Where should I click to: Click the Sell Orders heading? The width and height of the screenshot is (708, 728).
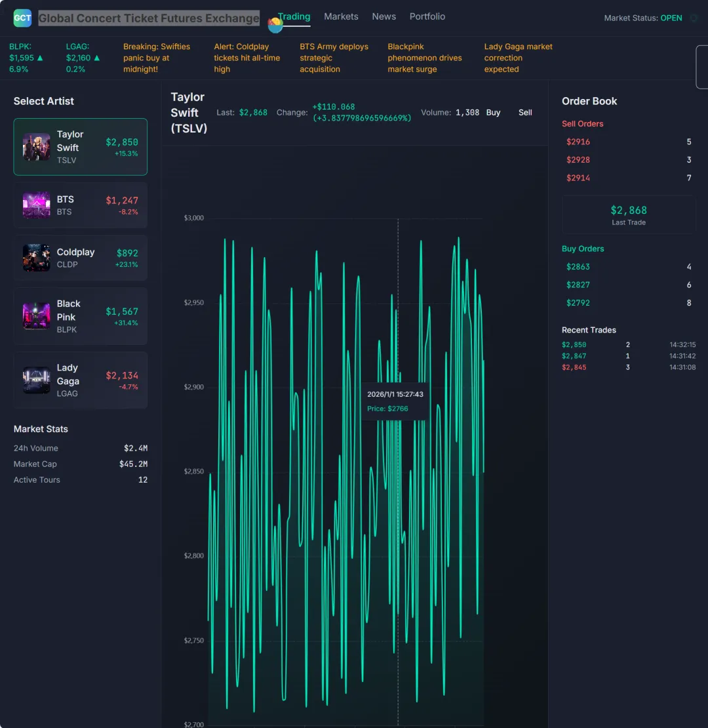(x=582, y=123)
